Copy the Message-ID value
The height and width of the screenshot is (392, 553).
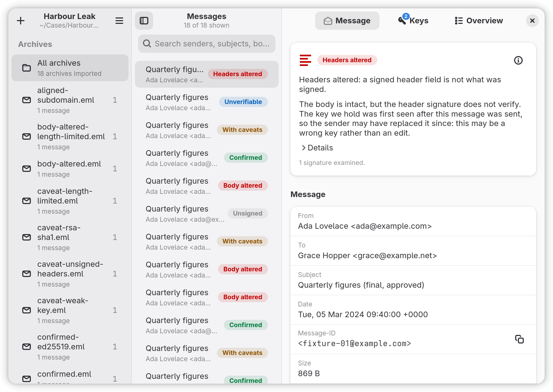coord(519,339)
